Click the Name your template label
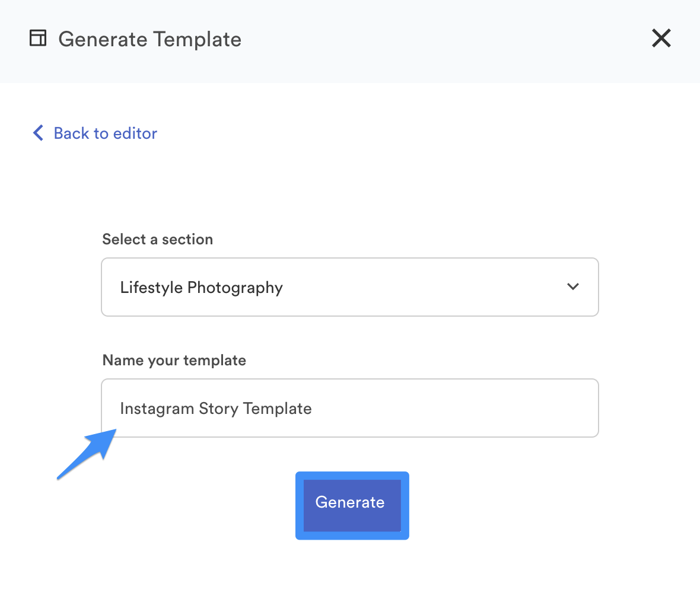700x612 pixels. click(x=174, y=360)
